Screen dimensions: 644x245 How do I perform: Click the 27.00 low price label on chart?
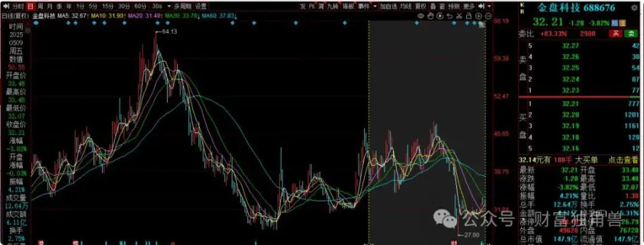click(471, 235)
